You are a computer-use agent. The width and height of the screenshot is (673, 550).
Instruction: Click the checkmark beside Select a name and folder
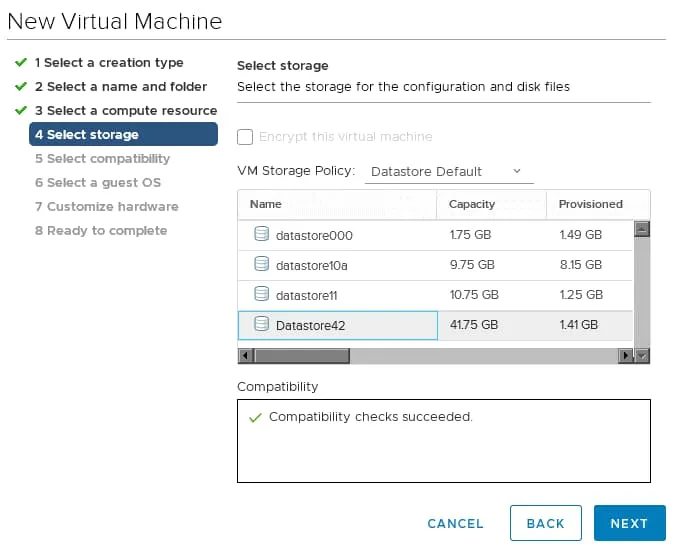[20, 86]
